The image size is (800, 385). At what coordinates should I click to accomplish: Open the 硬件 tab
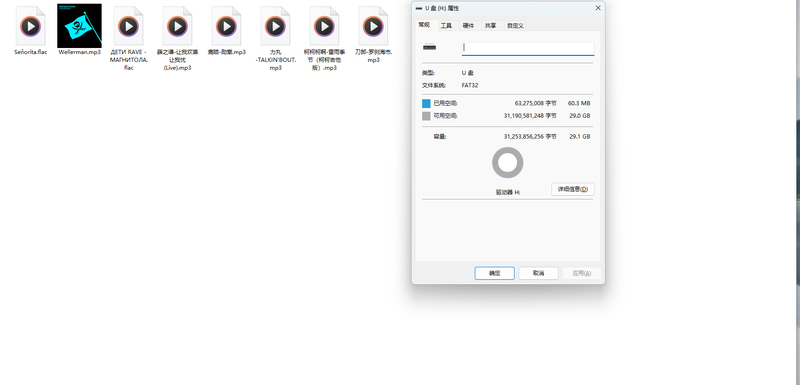click(x=468, y=25)
